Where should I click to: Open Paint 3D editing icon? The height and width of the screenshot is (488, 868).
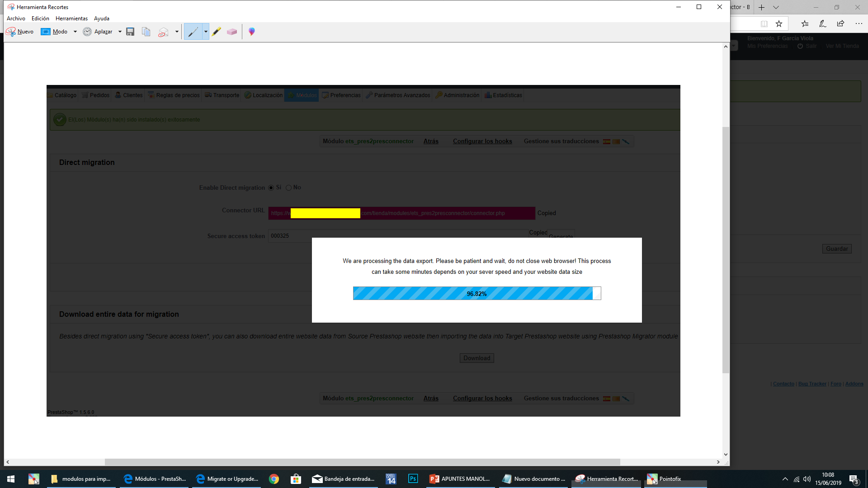252,32
